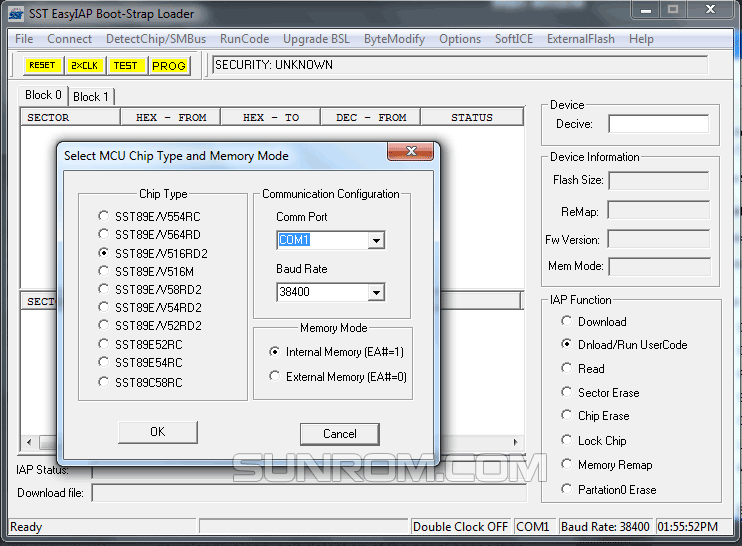
Task: Click the 01:55:52PM clock in status bar
Action: 688,527
